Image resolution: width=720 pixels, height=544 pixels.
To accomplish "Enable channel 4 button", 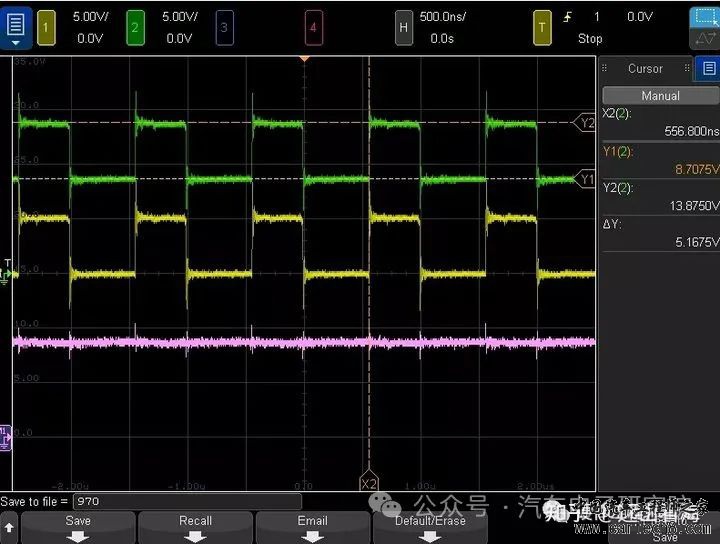I will pos(313,28).
